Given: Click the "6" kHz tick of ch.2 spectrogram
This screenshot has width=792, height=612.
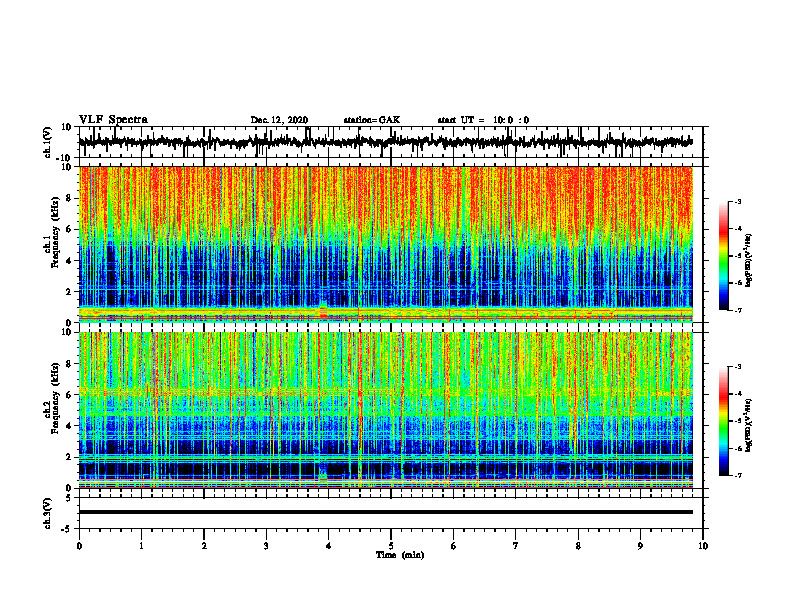Looking at the screenshot, I should pyautogui.click(x=69, y=395).
